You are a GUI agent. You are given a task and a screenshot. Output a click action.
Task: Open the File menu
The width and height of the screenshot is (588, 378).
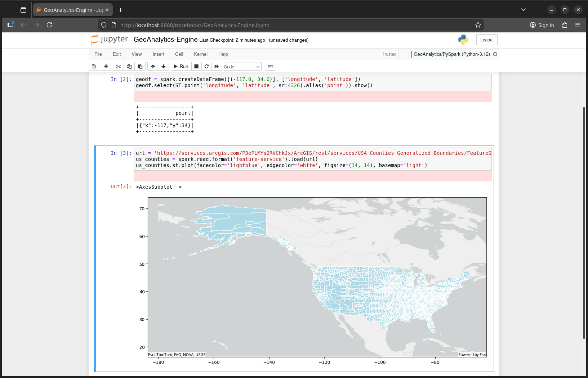(x=98, y=54)
